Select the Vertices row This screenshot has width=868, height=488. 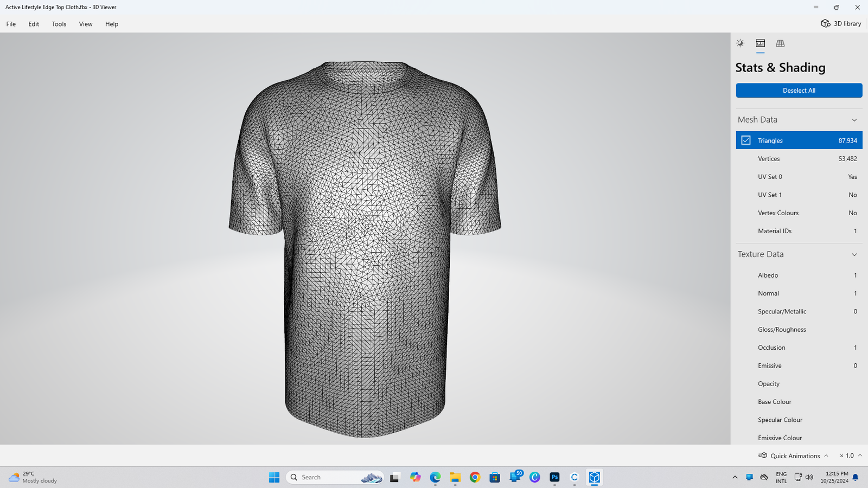[x=799, y=159]
